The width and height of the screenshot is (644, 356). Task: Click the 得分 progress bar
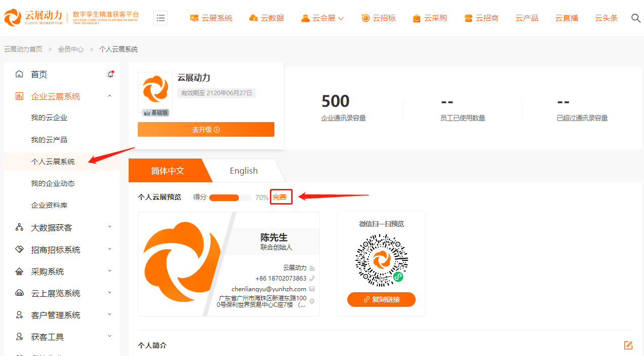tap(230, 197)
